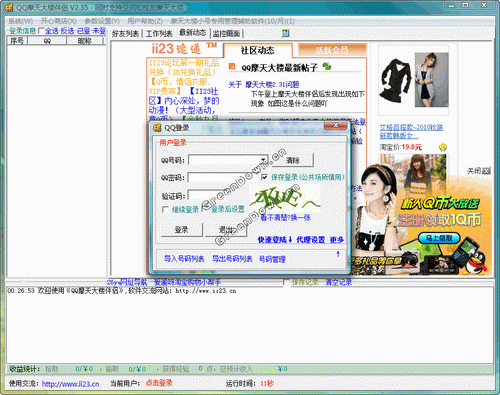500x395 pixels.
Task: Click the green icon after QQ摩天大楼最新帖子
Action: tap(327, 66)
